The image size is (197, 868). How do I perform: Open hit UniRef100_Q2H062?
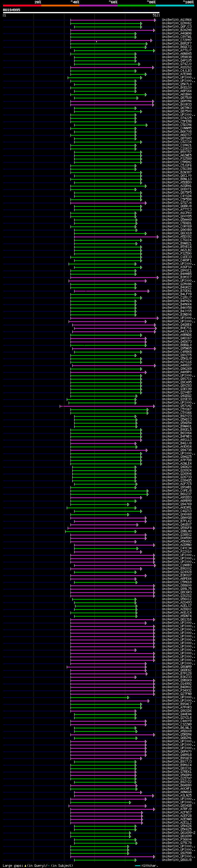click(177, 23)
